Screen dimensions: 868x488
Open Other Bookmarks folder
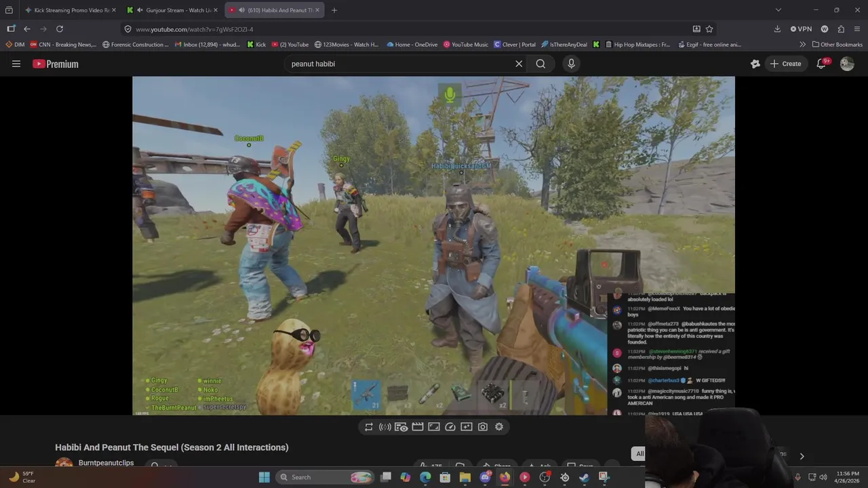tap(837, 45)
